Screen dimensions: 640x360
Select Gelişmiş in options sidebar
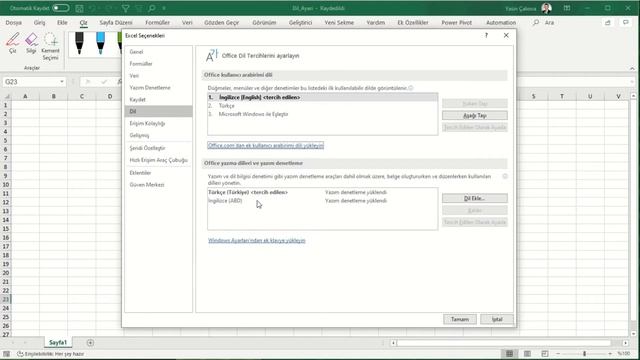pos(158,135)
